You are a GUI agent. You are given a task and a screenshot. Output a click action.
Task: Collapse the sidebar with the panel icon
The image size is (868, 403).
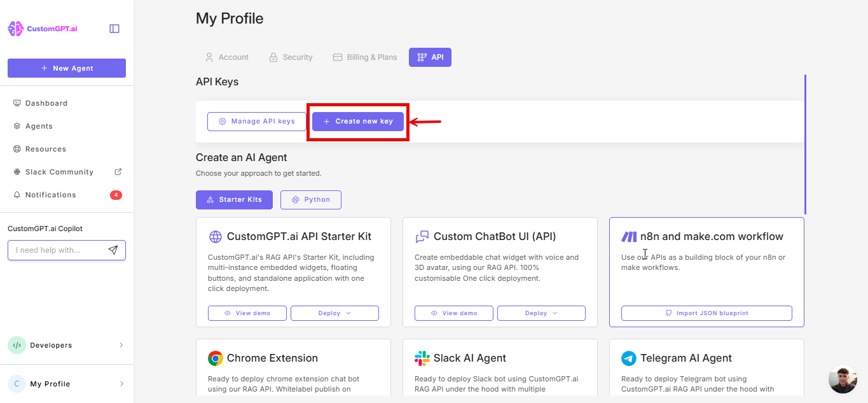coord(114,29)
